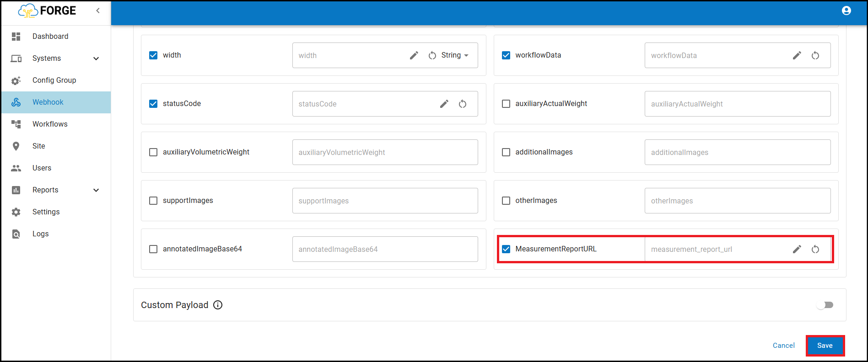This screenshot has height=362, width=868.
Task: Click reset icon for MeasurementReportURL field
Action: (x=815, y=249)
